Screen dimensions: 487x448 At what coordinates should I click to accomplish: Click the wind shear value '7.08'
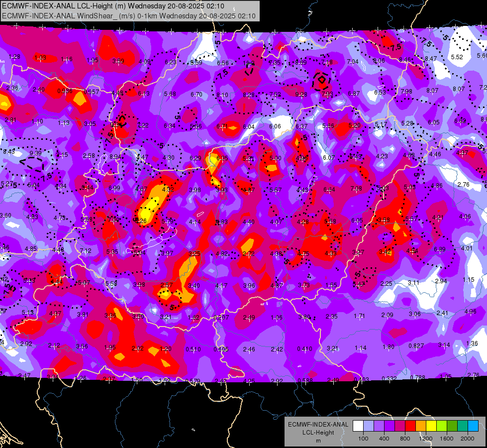click(356, 188)
